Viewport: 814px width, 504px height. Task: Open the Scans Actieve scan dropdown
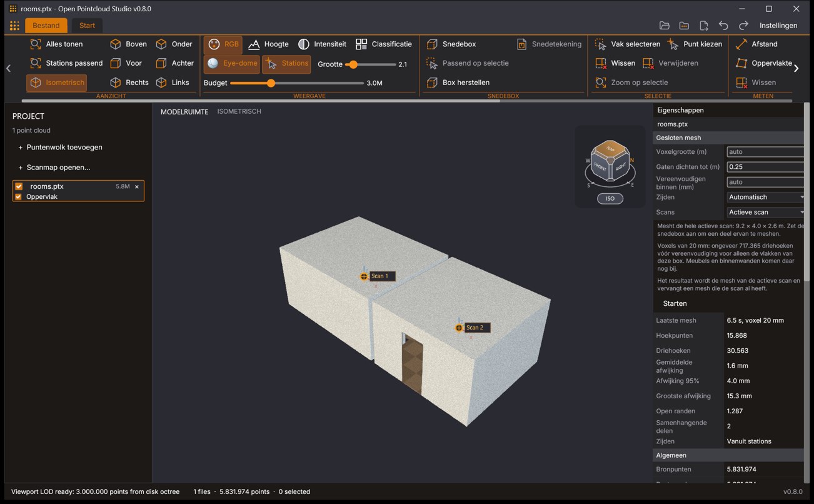coord(766,212)
